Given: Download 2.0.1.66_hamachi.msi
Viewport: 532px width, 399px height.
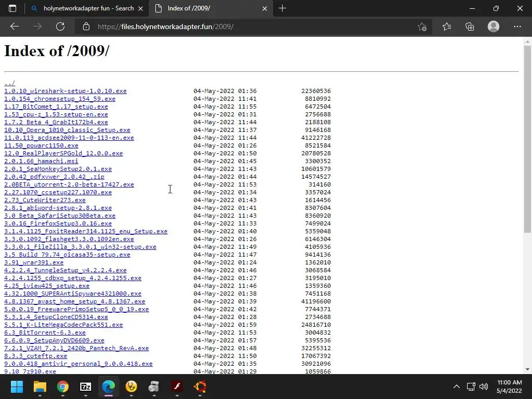Looking at the screenshot, I should [x=41, y=161].
